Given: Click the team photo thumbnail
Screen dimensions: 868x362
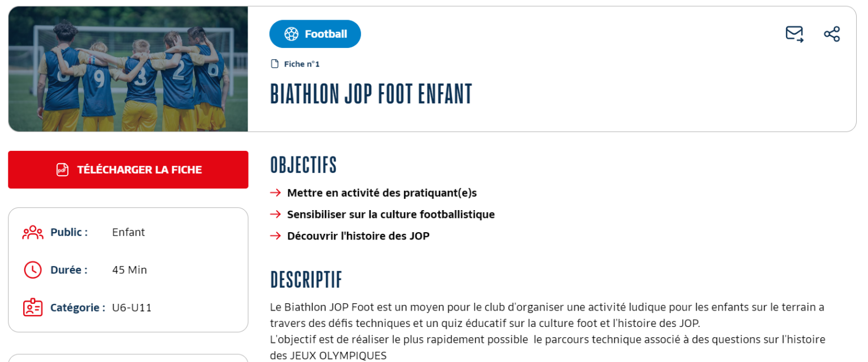Looking at the screenshot, I should point(128,68).
